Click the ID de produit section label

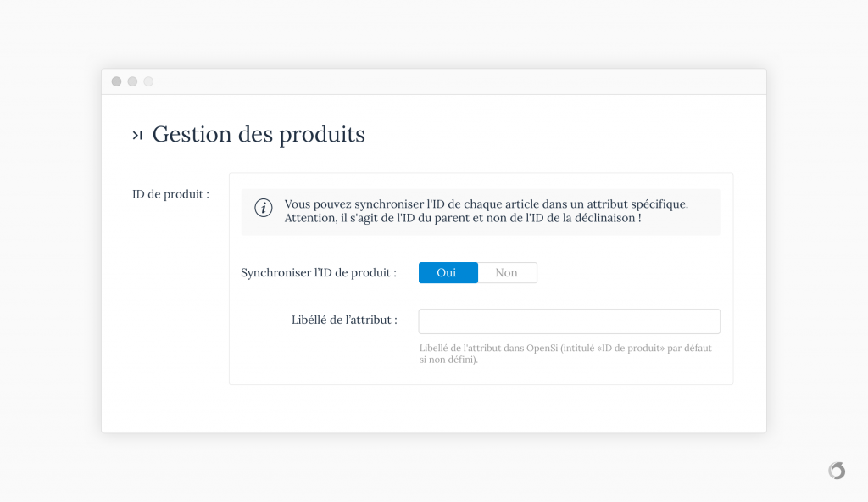point(170,194)
